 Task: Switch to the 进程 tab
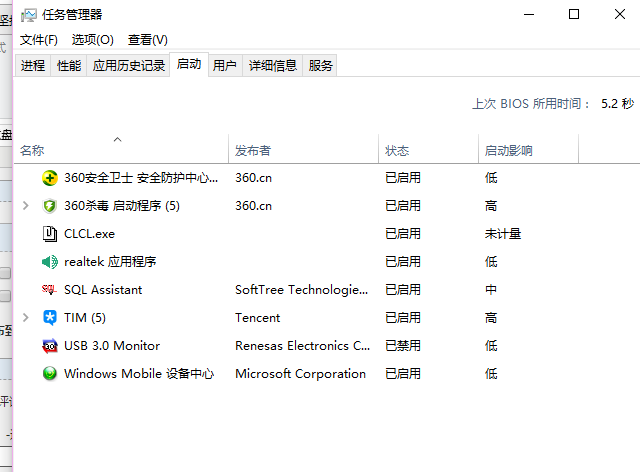(x=33, y=65)
